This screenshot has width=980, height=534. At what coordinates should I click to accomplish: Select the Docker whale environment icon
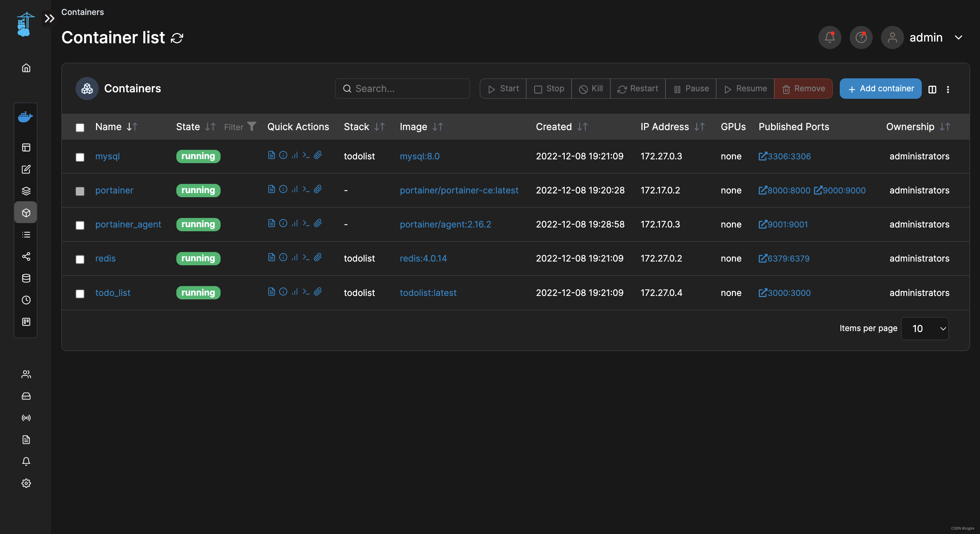[x=26, y=117]
